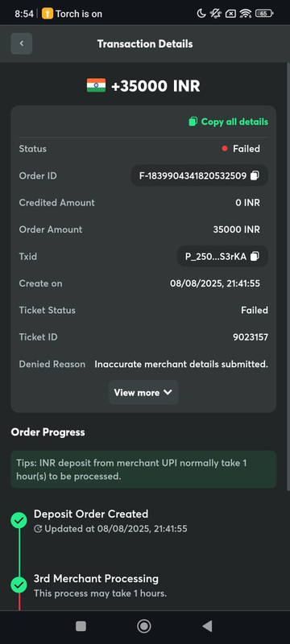Tap the Order ID F-1839904341820532509 pill
Screen dimensions: 290x644
click(200, 175)
